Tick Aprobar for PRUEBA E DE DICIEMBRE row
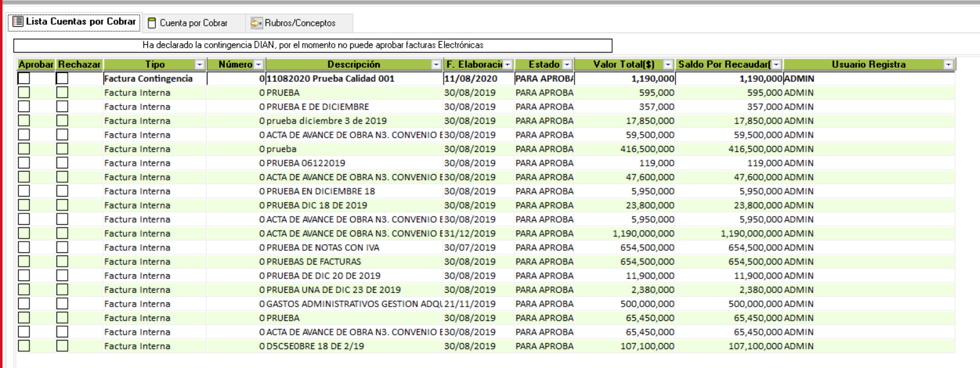 click(24, 106)
